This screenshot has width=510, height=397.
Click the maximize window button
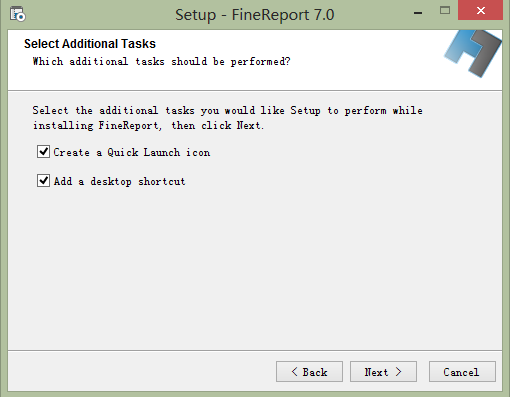pos(445,11)
